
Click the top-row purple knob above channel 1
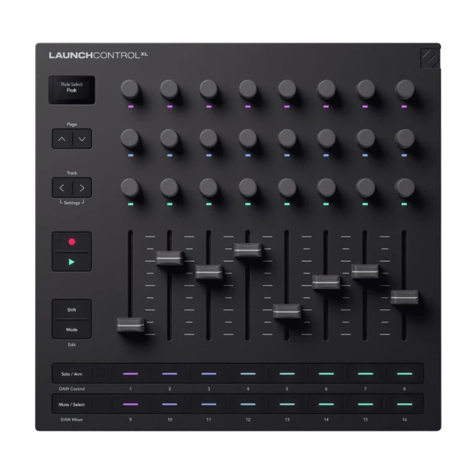pos(130,89)
